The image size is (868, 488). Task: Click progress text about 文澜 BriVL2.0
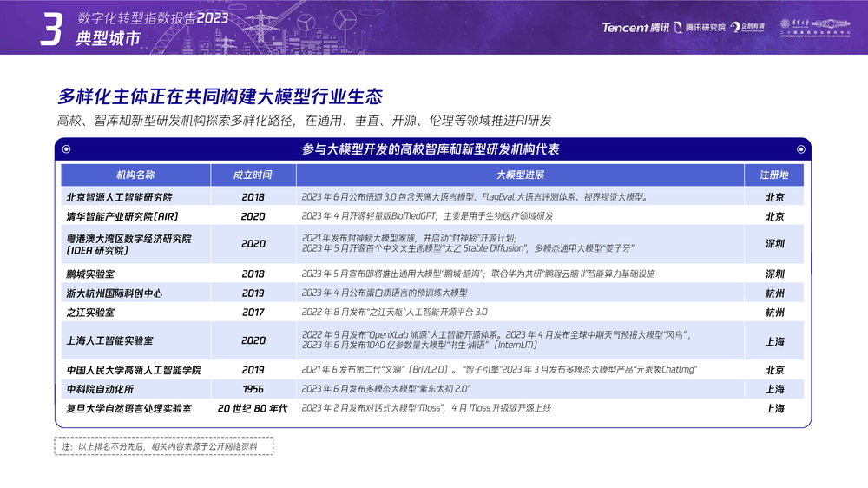[499, 369]
